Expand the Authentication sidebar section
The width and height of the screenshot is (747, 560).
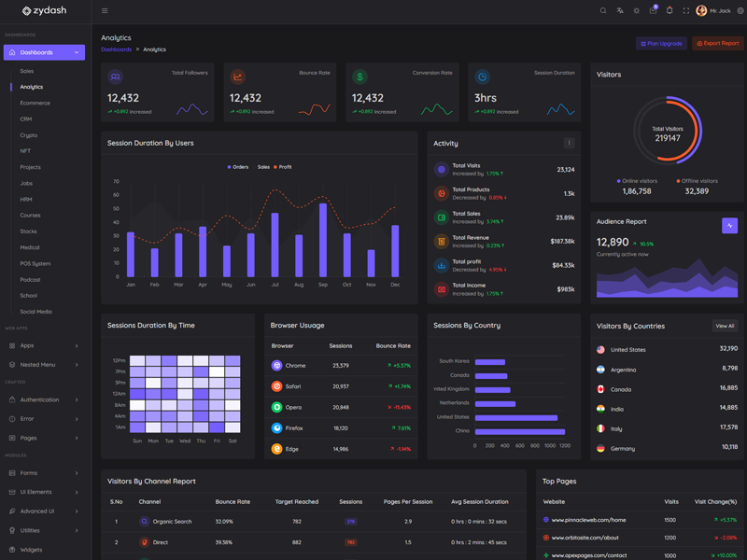pyautogui.click(x=44, y=399)
